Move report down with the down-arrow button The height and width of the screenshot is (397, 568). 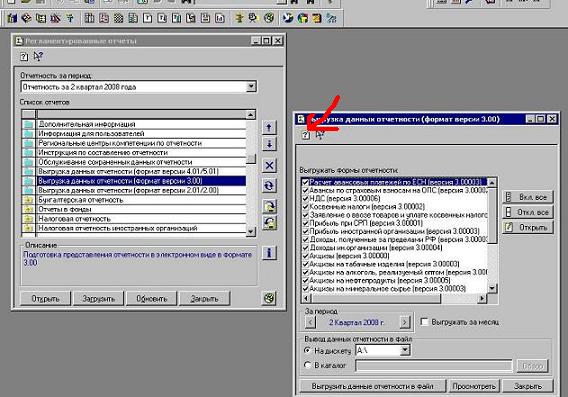[x=269, y=144]
